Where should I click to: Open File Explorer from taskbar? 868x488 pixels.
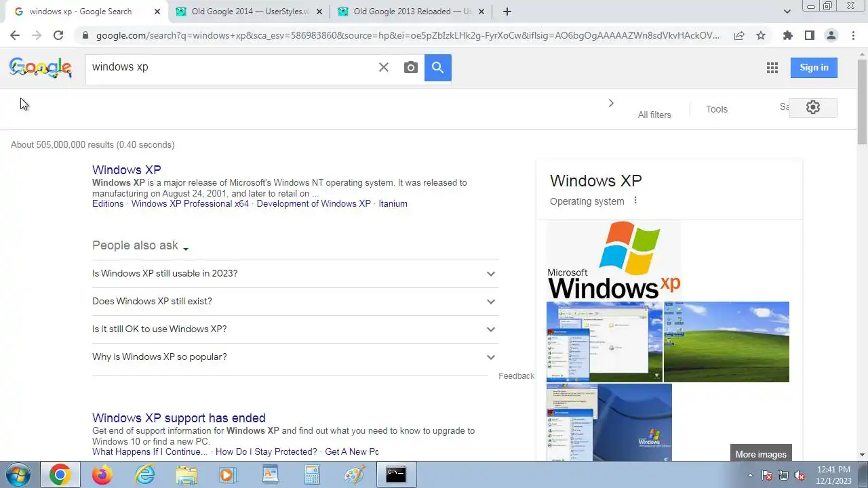pos(186,474)
